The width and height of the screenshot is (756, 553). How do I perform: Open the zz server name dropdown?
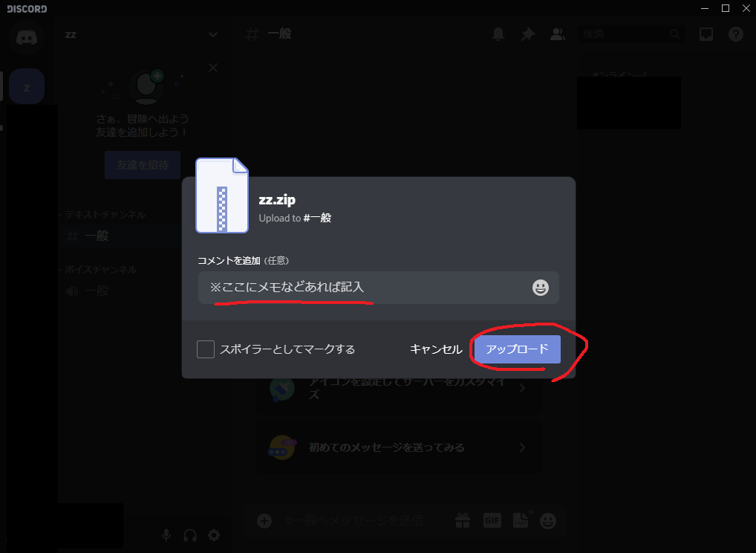pyautogui.click(x=213, y=35)
